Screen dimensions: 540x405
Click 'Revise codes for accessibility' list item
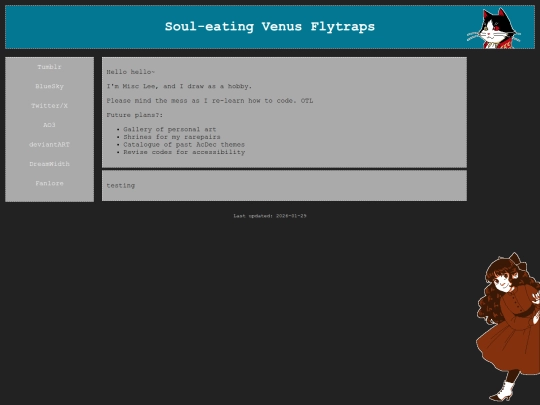[x=184, y=152]
